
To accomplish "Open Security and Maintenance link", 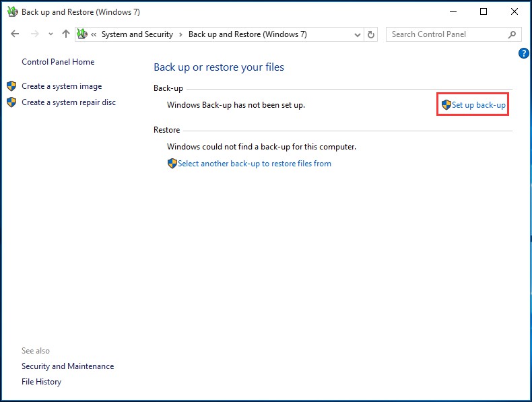I will tap(68, 366).
